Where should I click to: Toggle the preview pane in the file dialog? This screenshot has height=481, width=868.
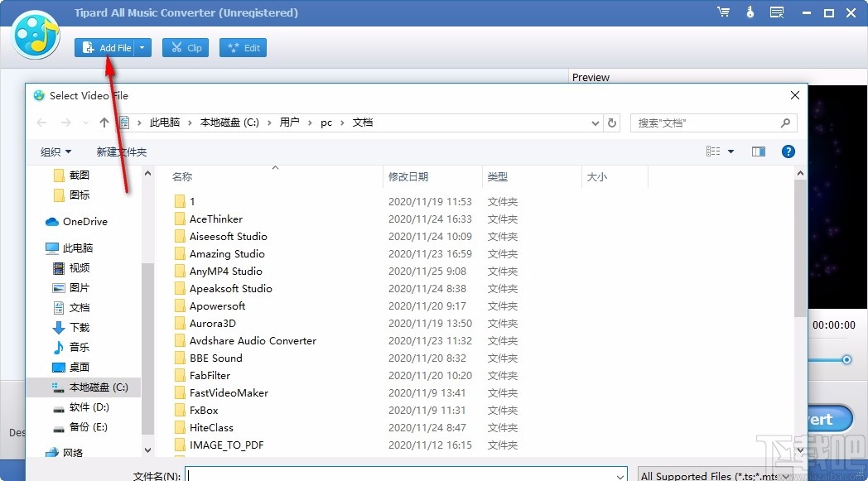(x=758, y=152)
